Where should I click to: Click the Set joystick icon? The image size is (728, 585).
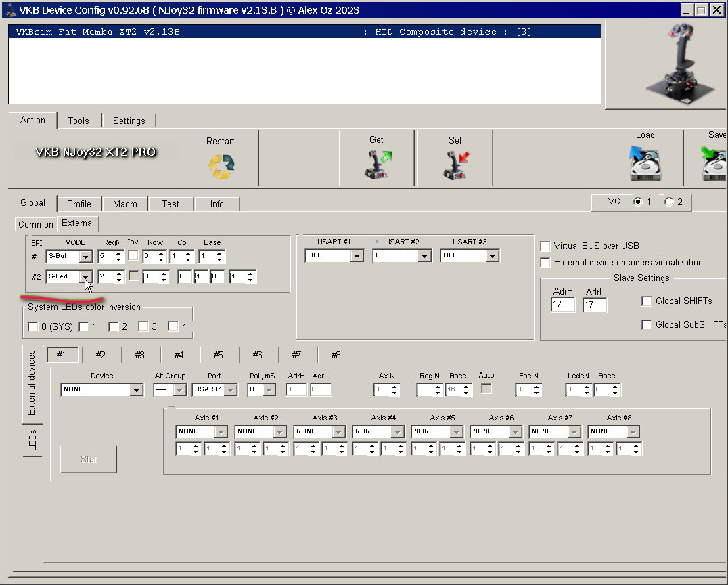pos(455,166)
